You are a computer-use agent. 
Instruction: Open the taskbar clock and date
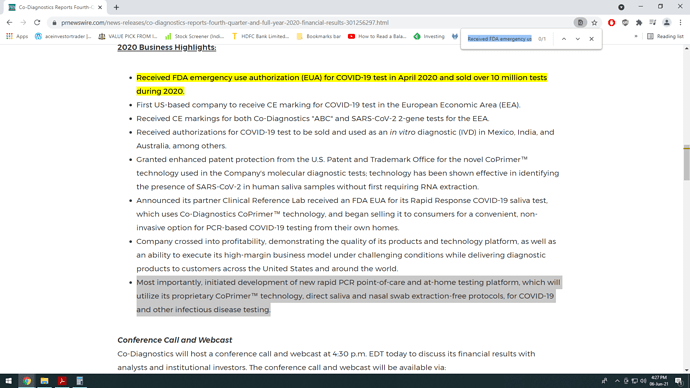point(659,381)
